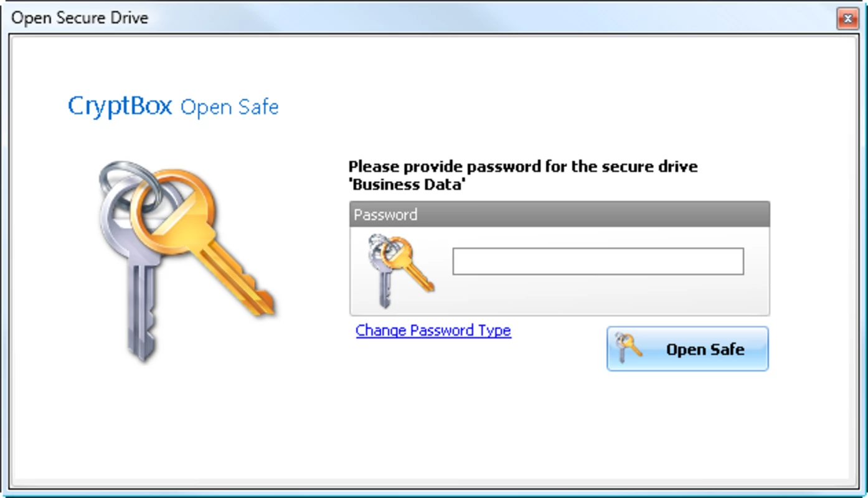Close the Open Secure Drive dialog
This screenshot has width=868, height=498.
coord(847,19)
